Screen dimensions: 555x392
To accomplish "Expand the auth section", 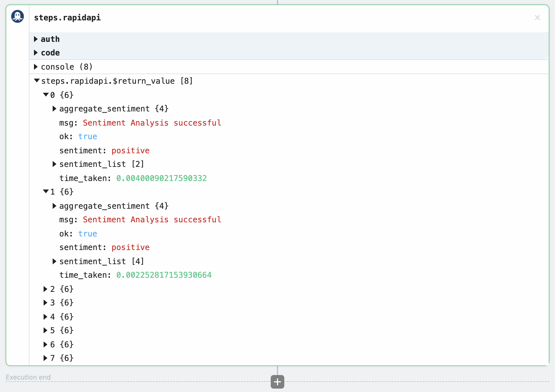I will point(36,39).
